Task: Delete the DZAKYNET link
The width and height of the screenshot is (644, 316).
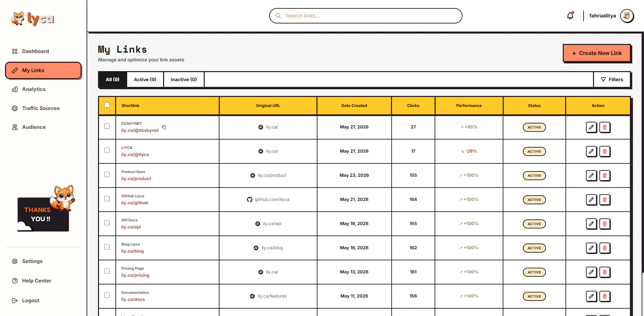Action: click(605, 127)
